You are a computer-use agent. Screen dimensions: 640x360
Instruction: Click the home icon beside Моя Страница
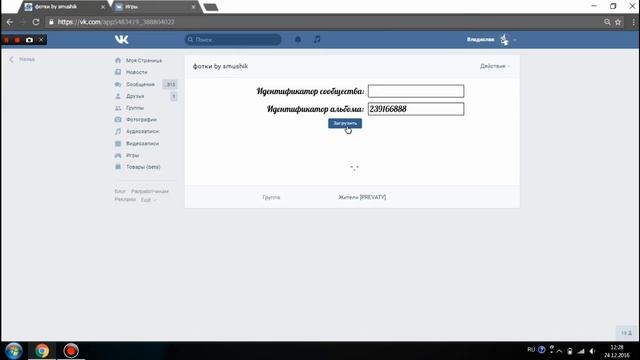118,60
